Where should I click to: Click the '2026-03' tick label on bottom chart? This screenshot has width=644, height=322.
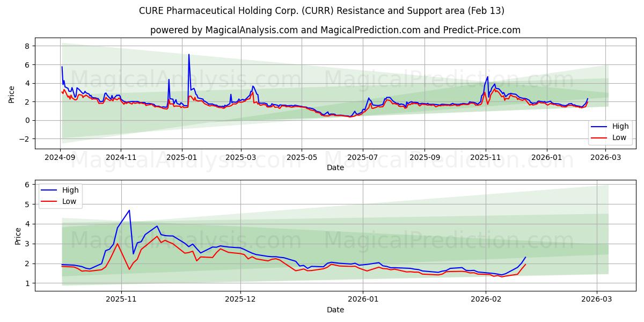pyautogui.click(x=597, y=299)
